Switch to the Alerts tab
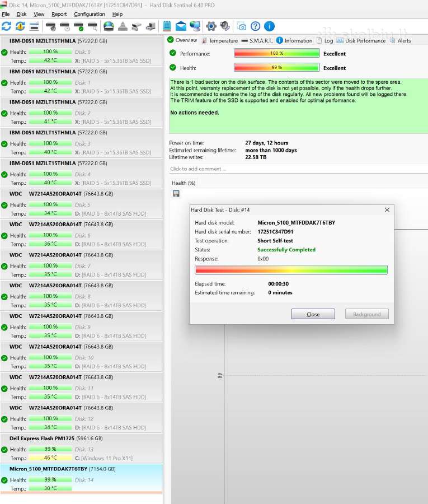Screen dimensions: 428x504 click(400, 40)
